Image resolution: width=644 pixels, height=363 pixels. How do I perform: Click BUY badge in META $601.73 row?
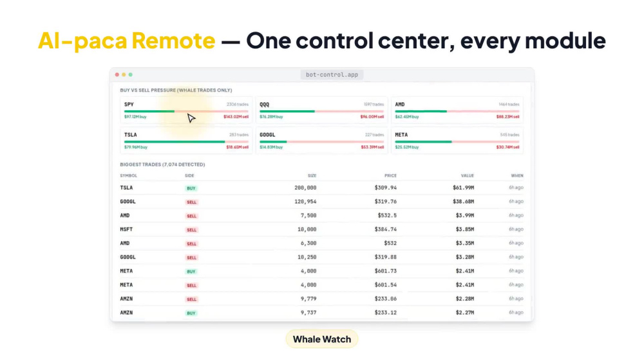pos(191,271)
